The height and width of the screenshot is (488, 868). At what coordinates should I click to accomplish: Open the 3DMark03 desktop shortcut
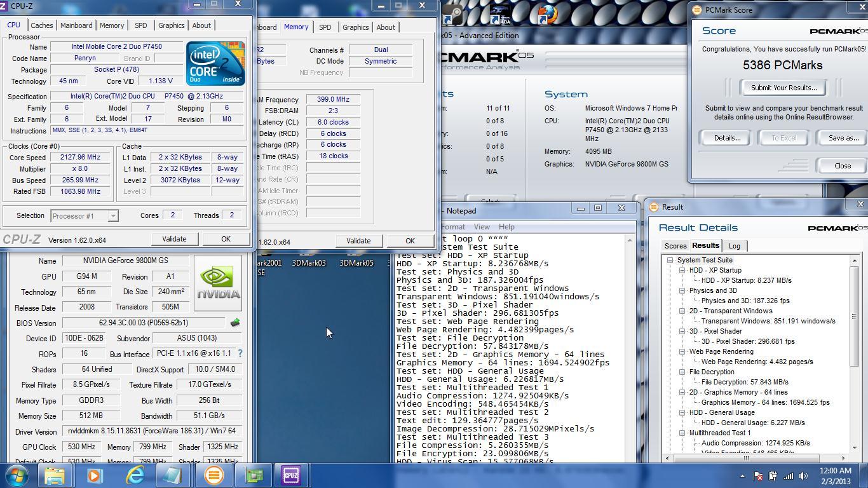pyautogui.click(x=309, y=262)
